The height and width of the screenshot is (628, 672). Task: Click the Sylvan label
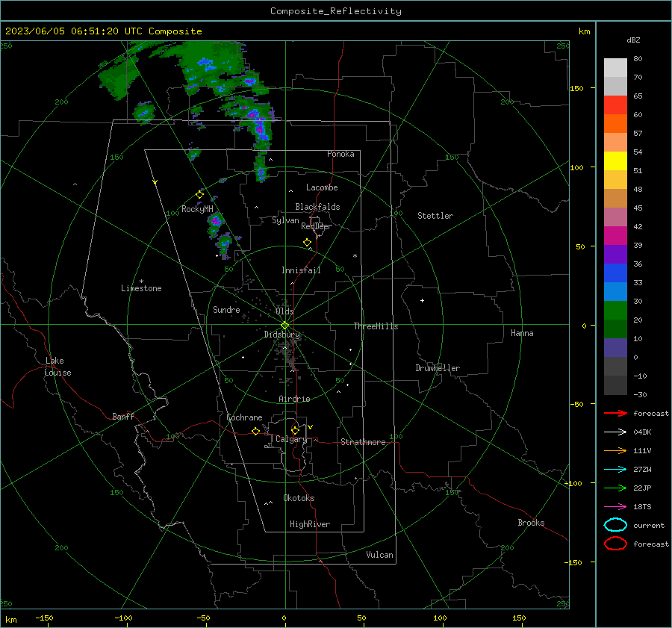tap(285, 220)
